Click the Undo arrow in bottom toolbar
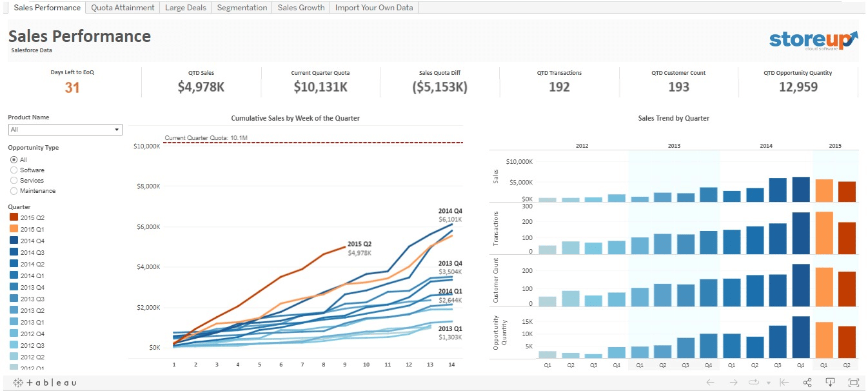 pos(710,382)
